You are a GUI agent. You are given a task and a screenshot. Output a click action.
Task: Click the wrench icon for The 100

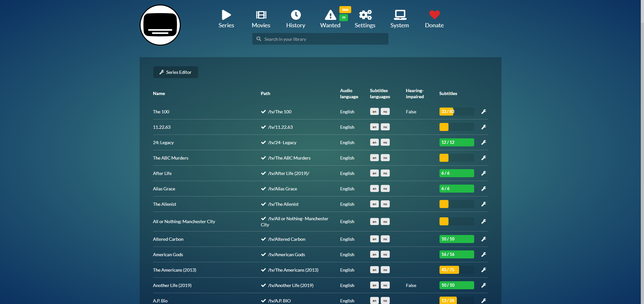pos(483,112)
